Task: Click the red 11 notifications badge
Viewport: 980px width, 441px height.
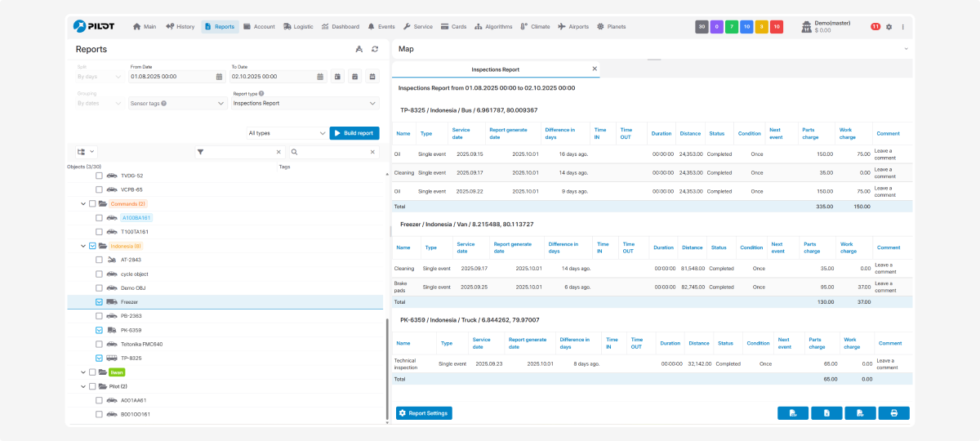Action: pos(875,27)
